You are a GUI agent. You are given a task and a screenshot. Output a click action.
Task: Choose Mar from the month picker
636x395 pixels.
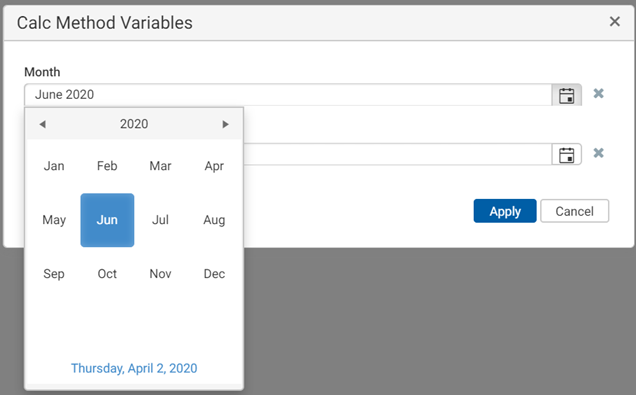tap(160, 166)
